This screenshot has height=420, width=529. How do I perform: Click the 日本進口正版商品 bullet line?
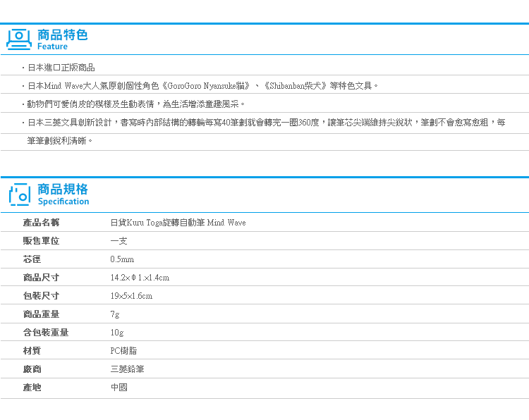tap(61, 68)
